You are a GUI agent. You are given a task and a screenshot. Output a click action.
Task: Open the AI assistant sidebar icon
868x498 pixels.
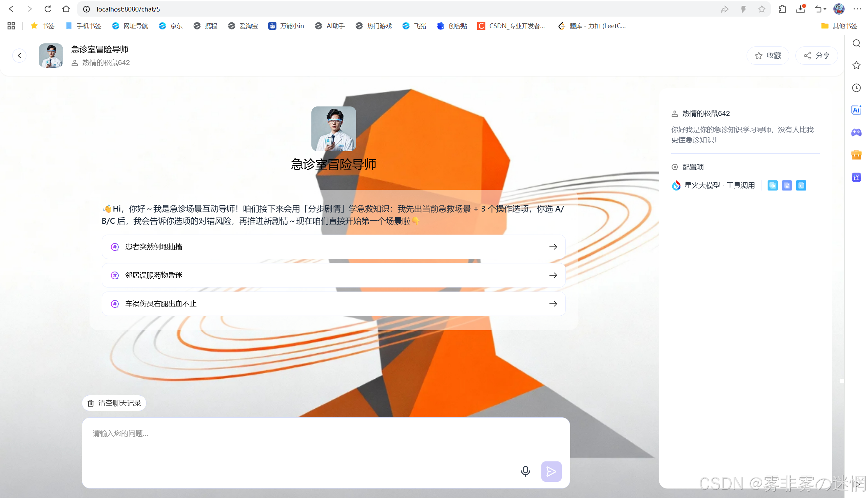point(856,110)
